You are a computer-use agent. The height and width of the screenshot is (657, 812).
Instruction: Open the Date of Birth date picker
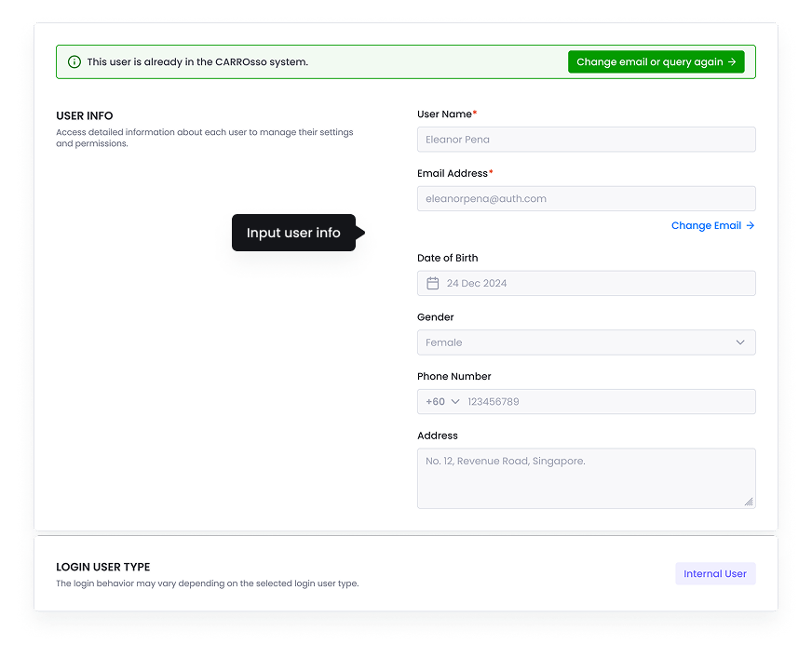[586, 283]
